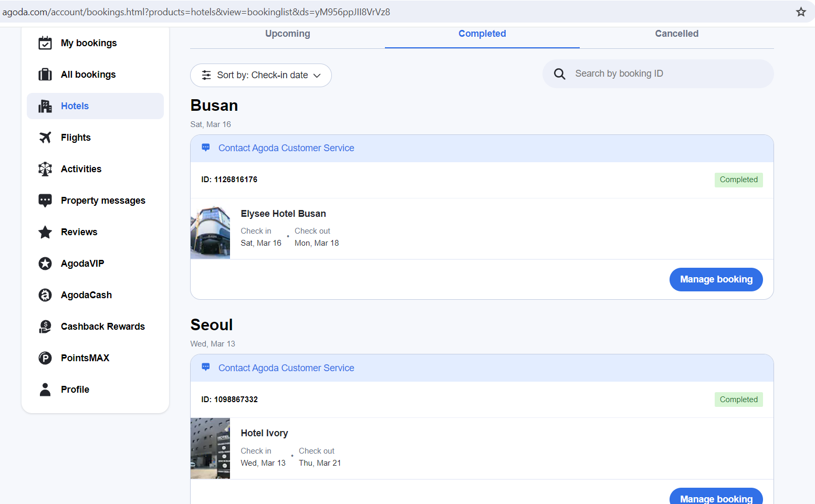Image resolution: width=815 pixels, height=504 pixels.
Task: Switch to the Upcoming tab
Action: click(287, 34)
